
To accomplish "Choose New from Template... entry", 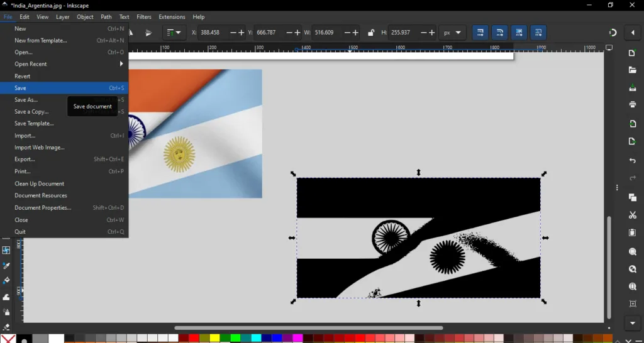I will [x=64, y=40].
